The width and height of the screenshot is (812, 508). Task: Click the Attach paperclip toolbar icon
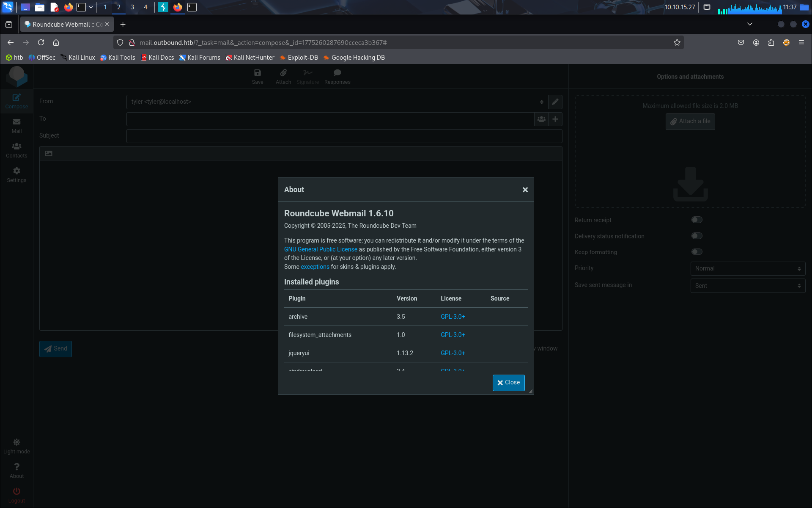[x=283, y=77]
